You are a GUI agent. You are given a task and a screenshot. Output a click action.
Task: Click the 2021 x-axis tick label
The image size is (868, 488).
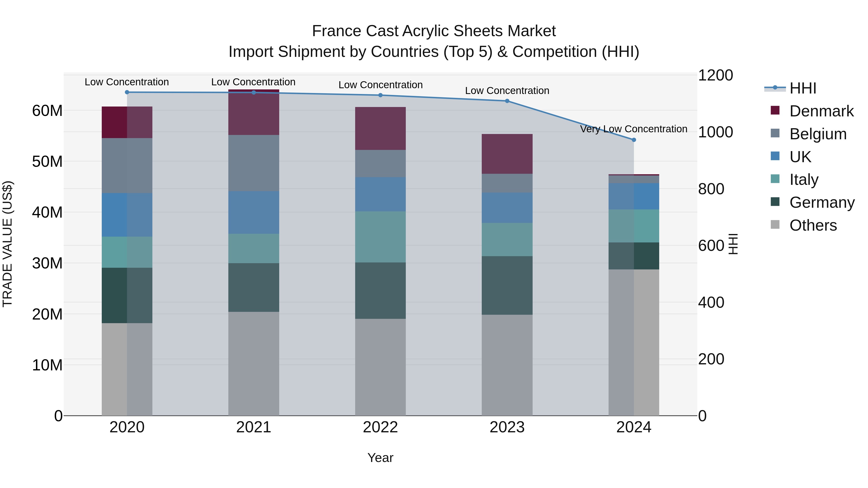[254, 427]
